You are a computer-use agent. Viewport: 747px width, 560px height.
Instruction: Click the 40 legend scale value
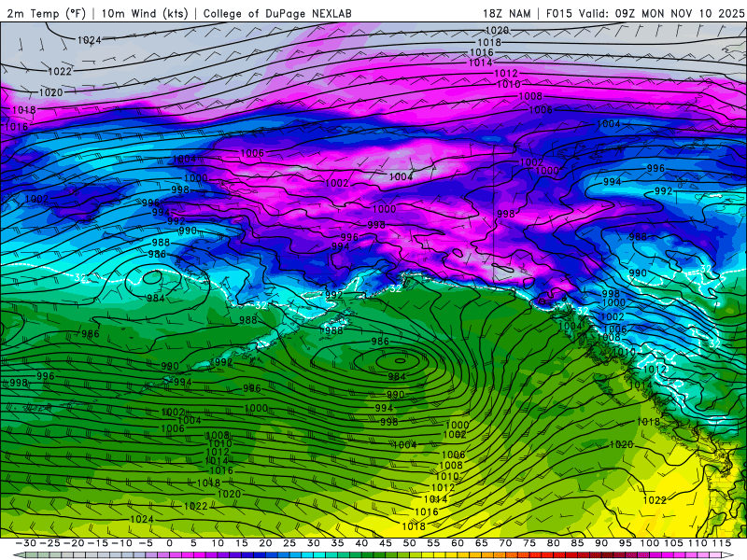coord(361,543)
